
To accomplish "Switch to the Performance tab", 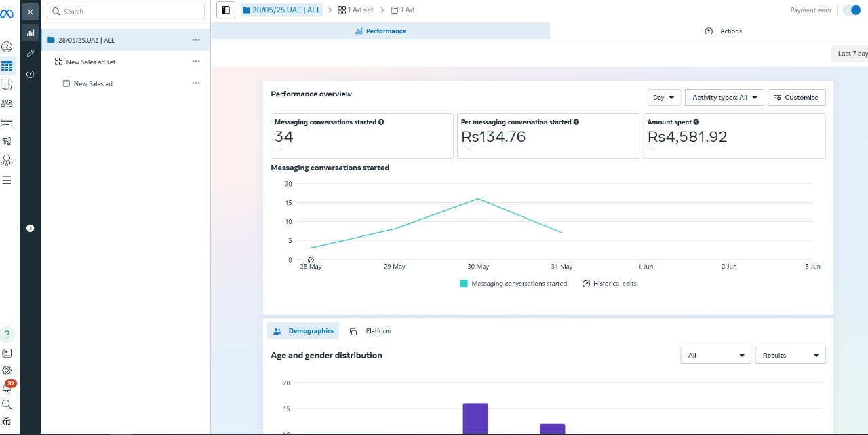I will pos(380,31).
